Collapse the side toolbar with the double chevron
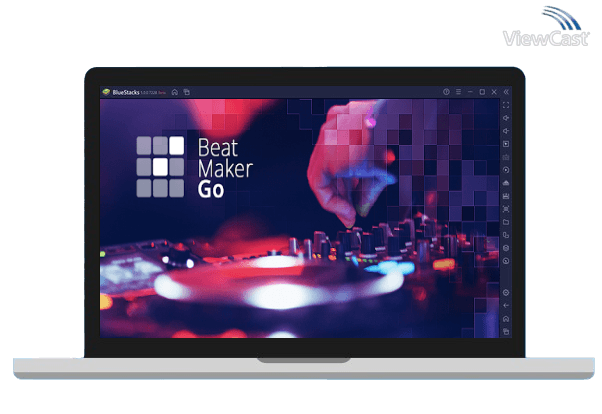The height and width of the screenshot is (414, 602). click(506, 92)
